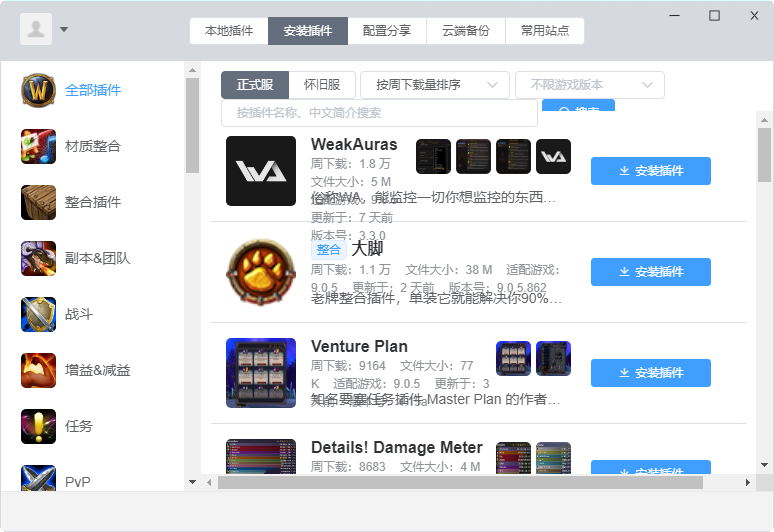
Task: Select the 全部插件 category label
Action: [93, 90]
